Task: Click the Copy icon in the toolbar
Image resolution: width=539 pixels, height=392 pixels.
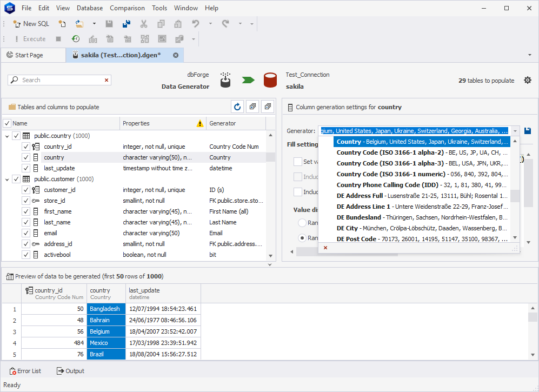Action: [161, 24]
